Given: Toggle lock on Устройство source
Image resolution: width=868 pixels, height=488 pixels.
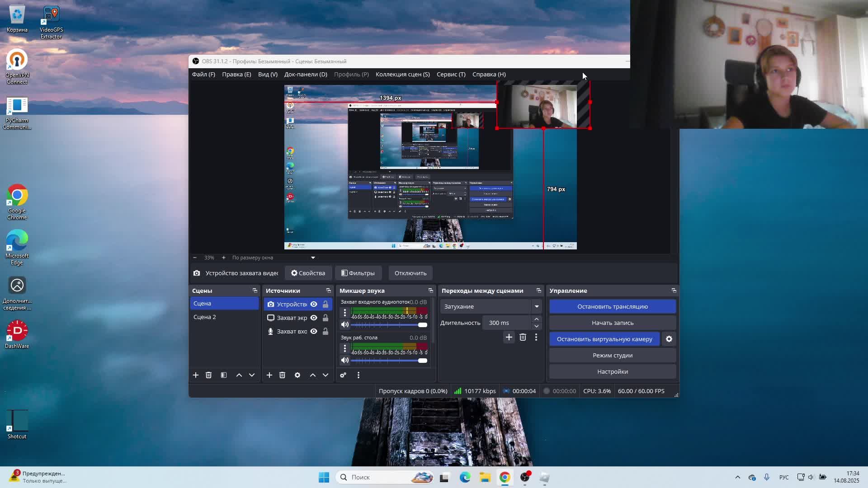Looking at the screenshot, I should point(325,304).
